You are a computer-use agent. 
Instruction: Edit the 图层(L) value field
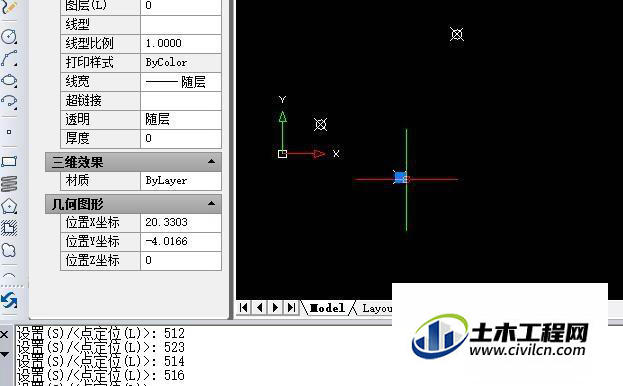(x=181, y=6)
